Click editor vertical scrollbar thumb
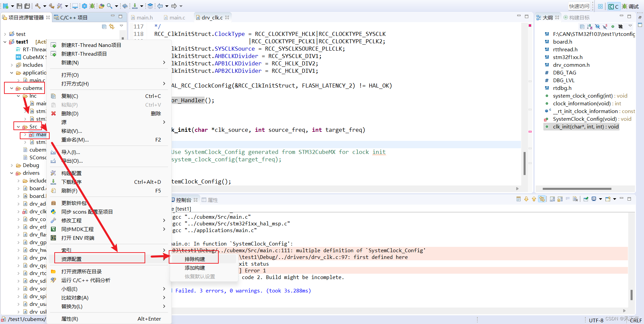 tap(524, 163)
